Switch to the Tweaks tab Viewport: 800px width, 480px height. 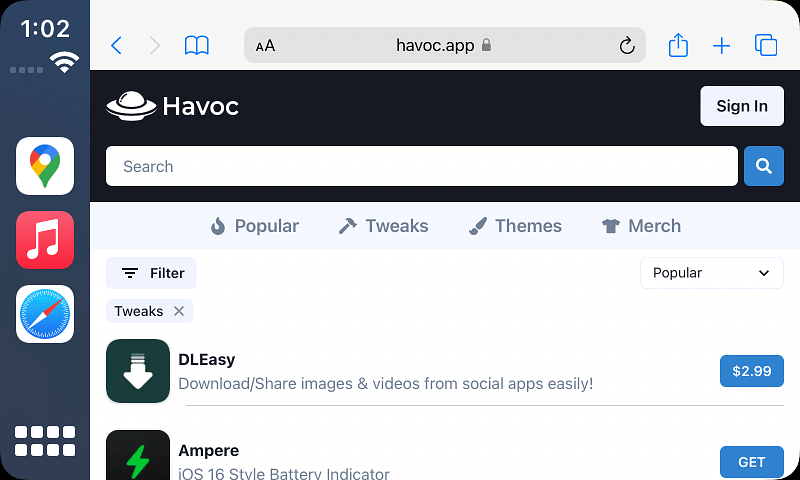click(x=384, y=226)
